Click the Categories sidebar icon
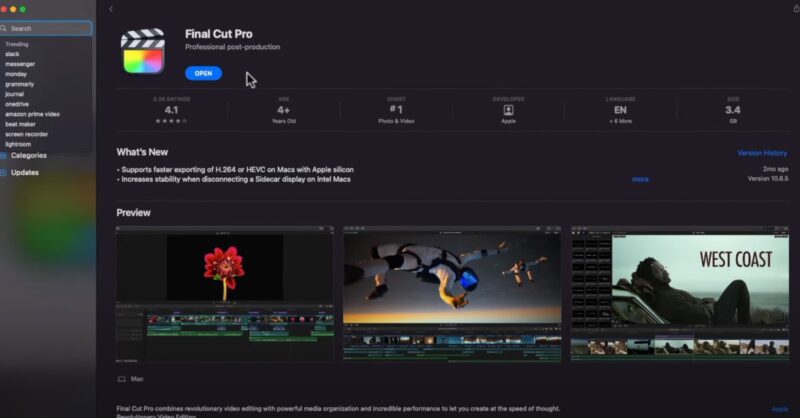Screen dimensions: 800x418 [x=4, y=156]
